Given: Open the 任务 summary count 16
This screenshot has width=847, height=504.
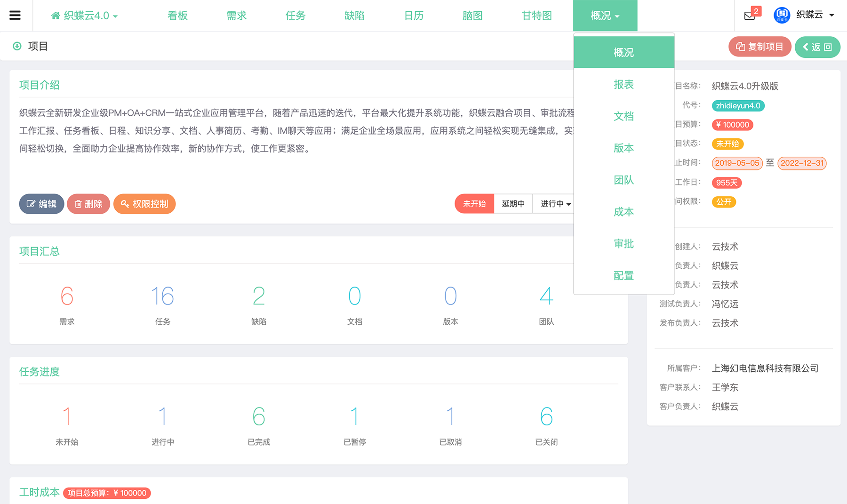Looking at the screenshot, I should point(163,296).
